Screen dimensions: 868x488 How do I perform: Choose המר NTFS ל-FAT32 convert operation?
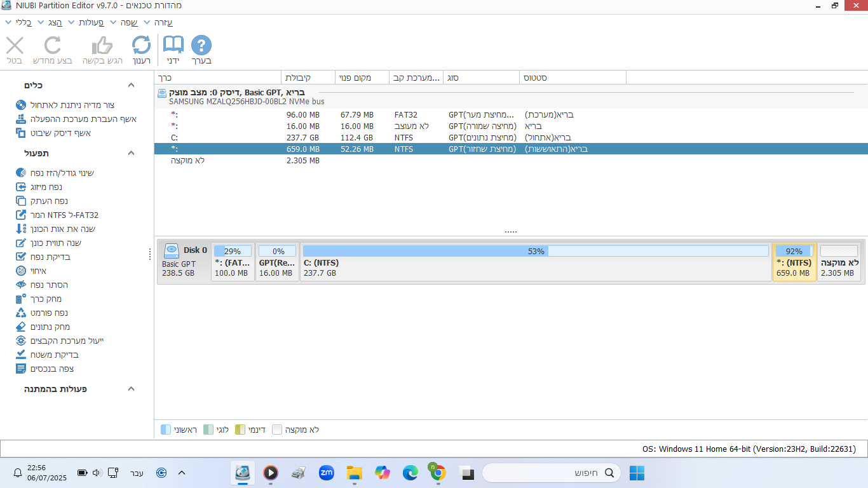tap(57, 215)
